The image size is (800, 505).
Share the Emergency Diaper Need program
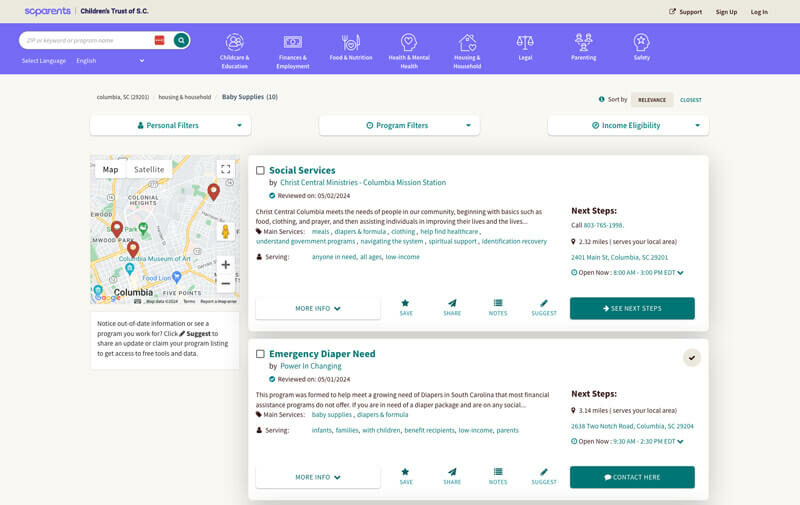click(x=452, y=476)
